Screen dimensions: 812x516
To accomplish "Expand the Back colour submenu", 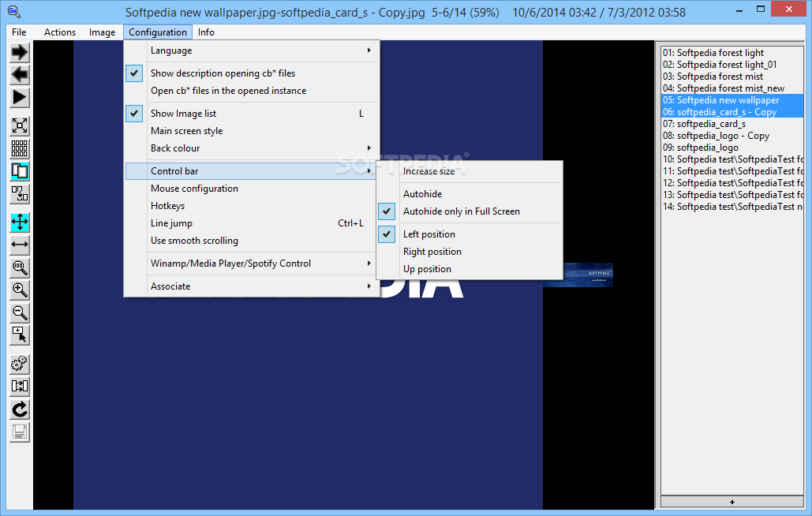I will pos(252,148).
